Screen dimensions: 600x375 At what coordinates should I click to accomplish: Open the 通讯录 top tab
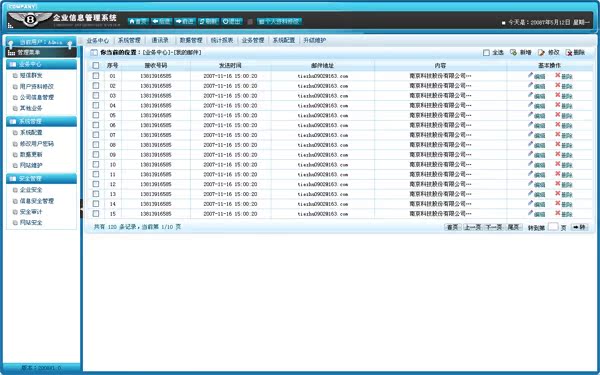pyautogui.click(x=160, y=40)
